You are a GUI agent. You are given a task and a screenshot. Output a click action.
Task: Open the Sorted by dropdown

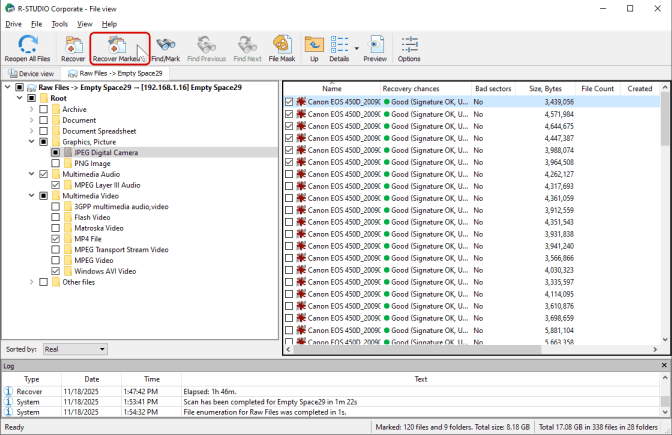tap(75, 349)
